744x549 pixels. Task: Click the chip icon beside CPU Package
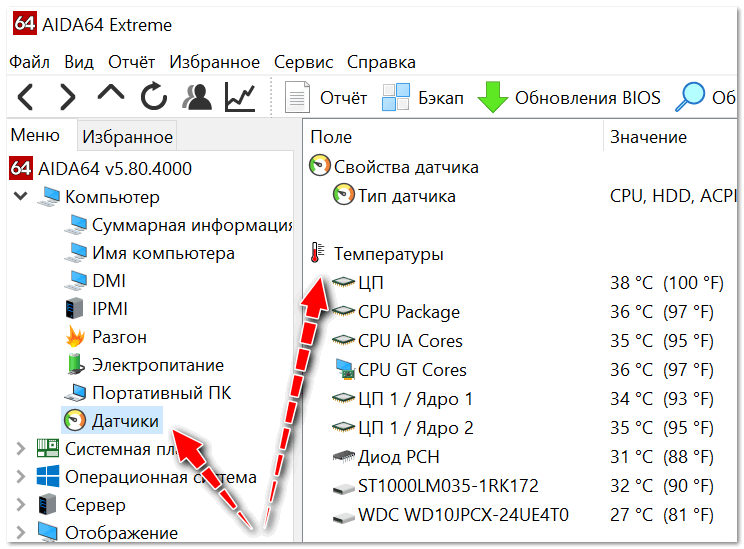point(344,311)
